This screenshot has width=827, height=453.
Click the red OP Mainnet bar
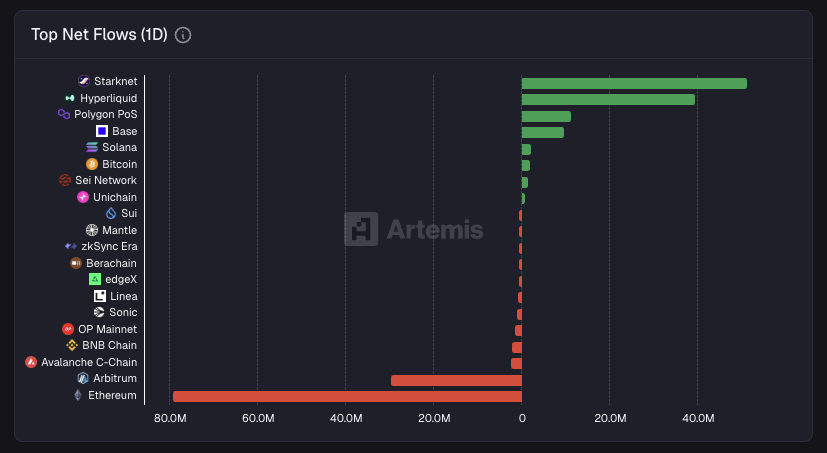click(518, 331)
